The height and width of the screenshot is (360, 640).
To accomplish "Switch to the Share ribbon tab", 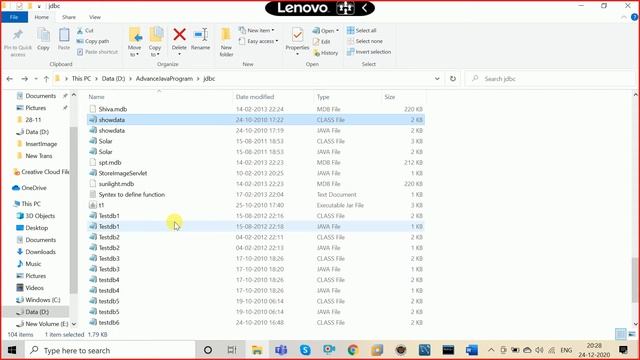I will coord(69,17).
